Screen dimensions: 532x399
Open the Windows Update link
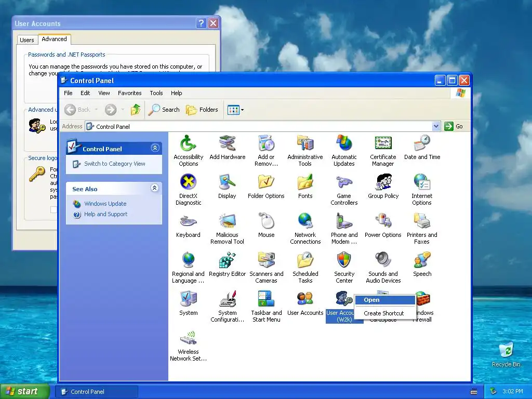coord(105,204)
